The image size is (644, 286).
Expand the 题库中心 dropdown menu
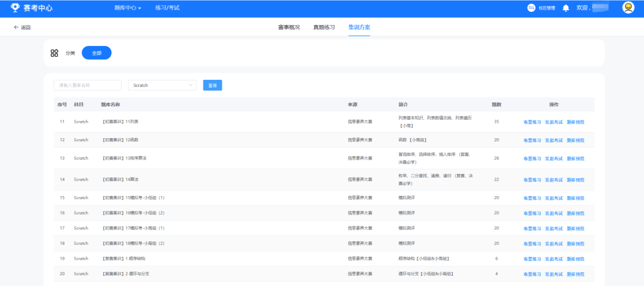[x=128, y=8]
